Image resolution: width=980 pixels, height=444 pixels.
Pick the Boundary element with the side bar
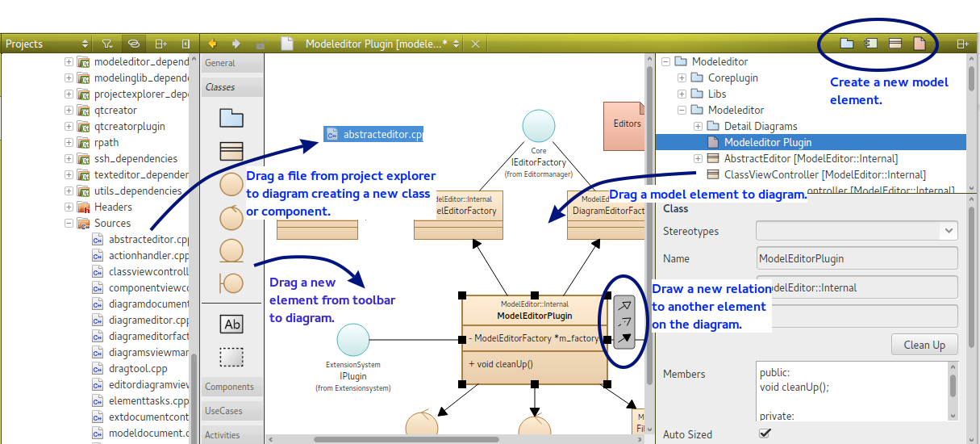coord(231,283)
